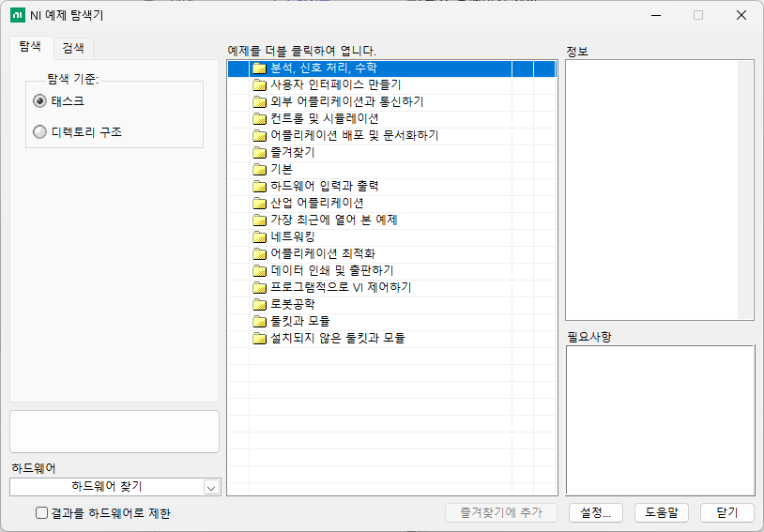Click inside the 필요사항 text box
Screen dimensions: 764x532
[660, 420]
